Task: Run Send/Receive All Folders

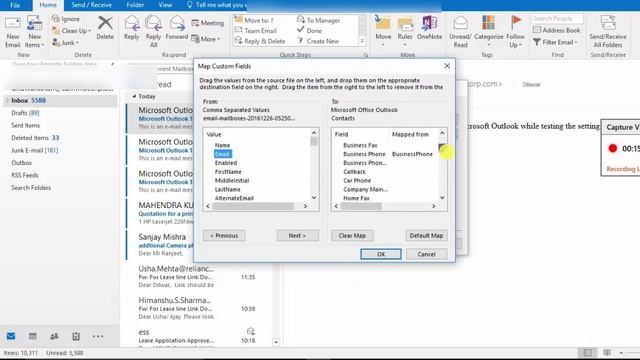Action: 608,32
